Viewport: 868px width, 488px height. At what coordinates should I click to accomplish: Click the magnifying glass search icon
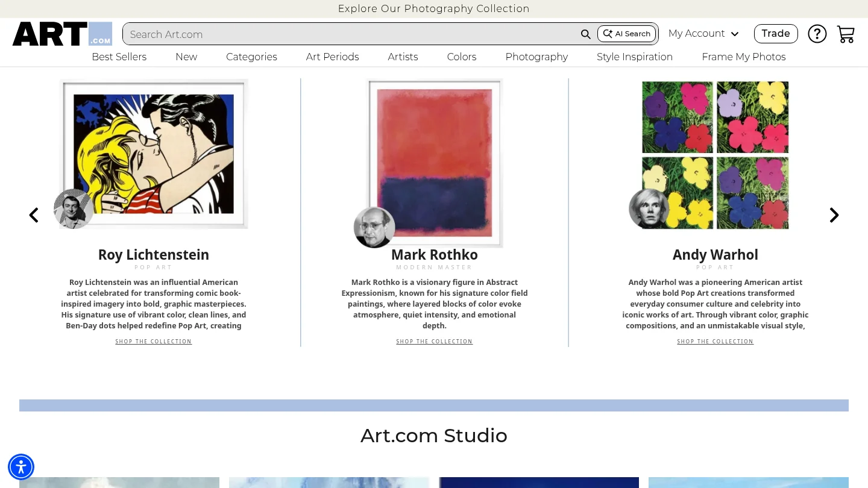pos(585,34)
